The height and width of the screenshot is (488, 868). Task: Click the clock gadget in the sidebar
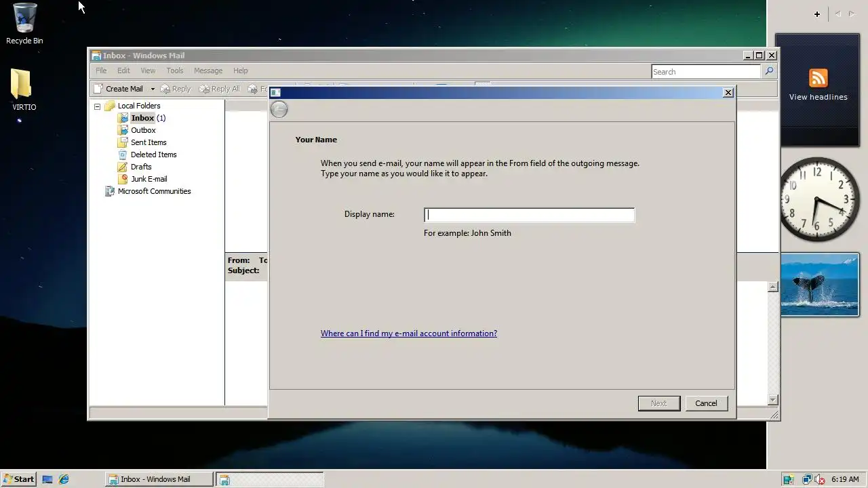click(818, 199)
